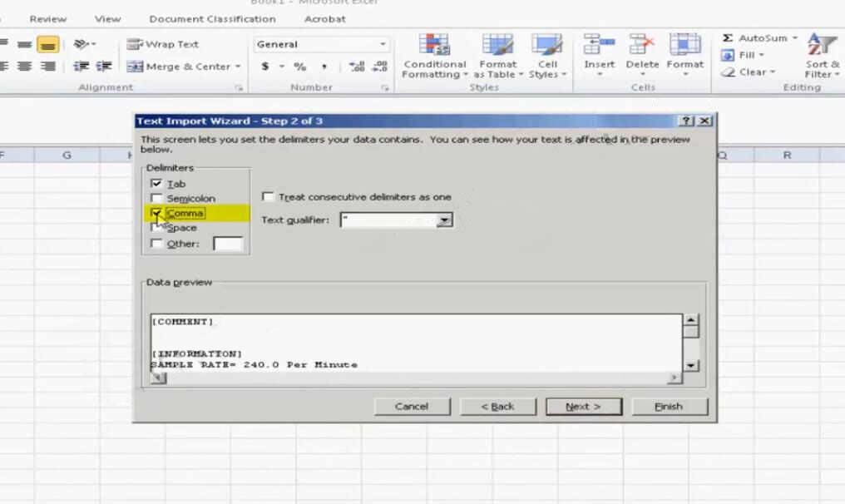Screen dimensions: 845x504
Task: Click the Delete cells icon
Action: pos(641,44)
